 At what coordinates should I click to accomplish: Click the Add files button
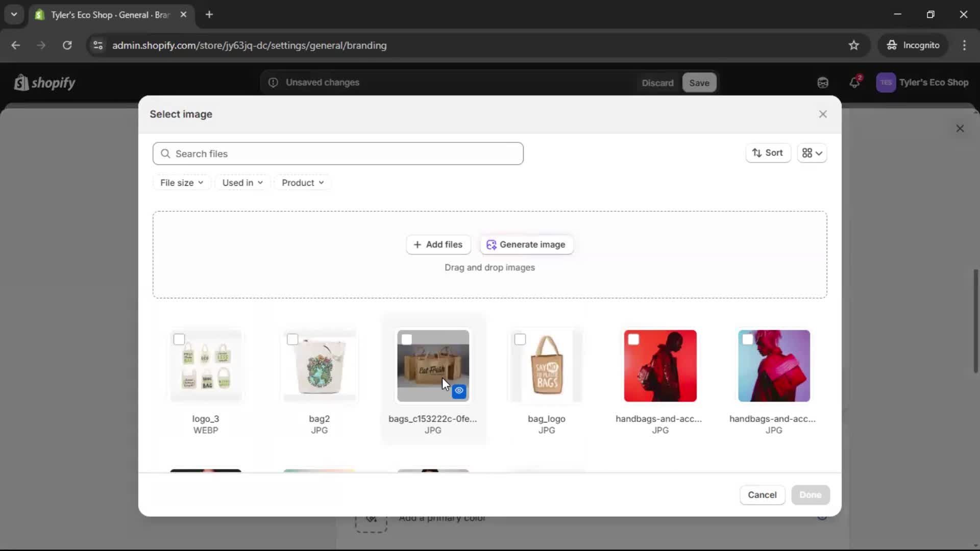click(x=438, y=245)
